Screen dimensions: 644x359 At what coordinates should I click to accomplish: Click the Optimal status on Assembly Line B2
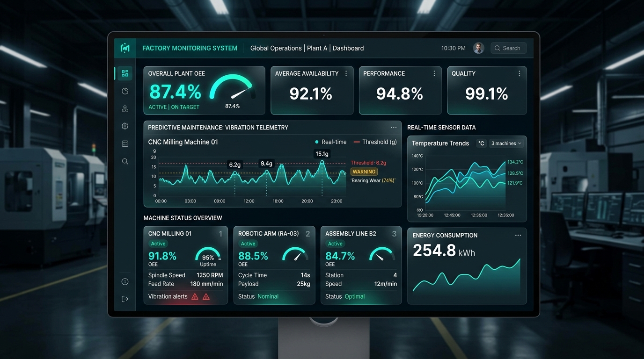355,296
